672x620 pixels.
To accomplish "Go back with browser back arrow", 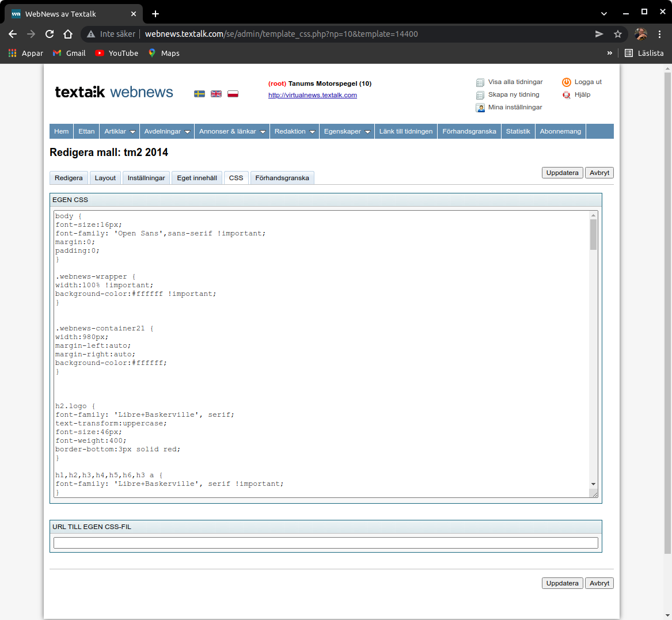I will tap(13, 34).
